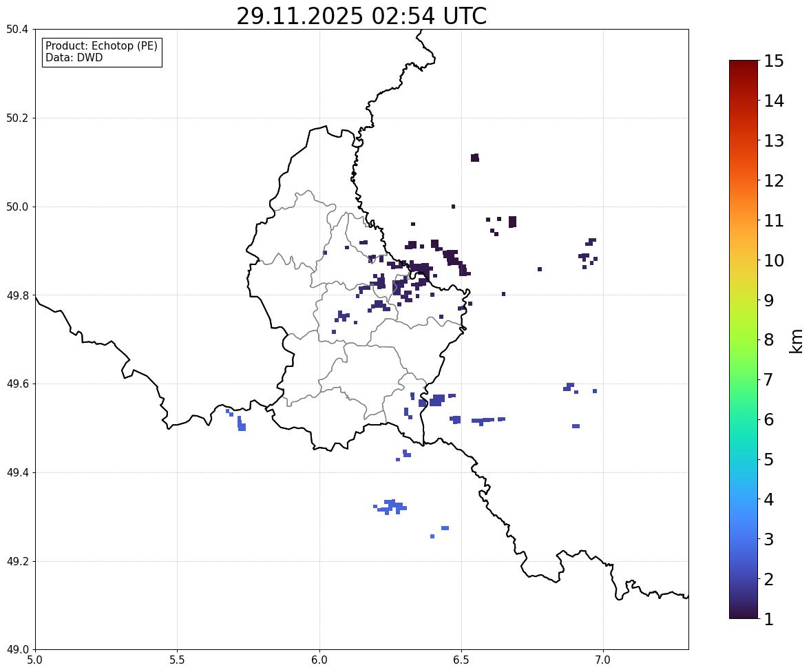Click the colorbar tick label 8
The image size is (811, 672).
pyautogui.click(x=769, y=340)
